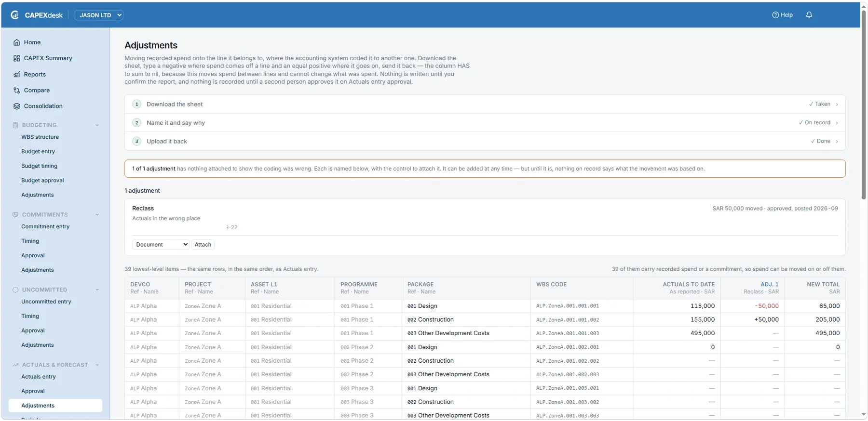The image size is (868, 421).
Task: Open the Help link
Action: tap(783, 15)
